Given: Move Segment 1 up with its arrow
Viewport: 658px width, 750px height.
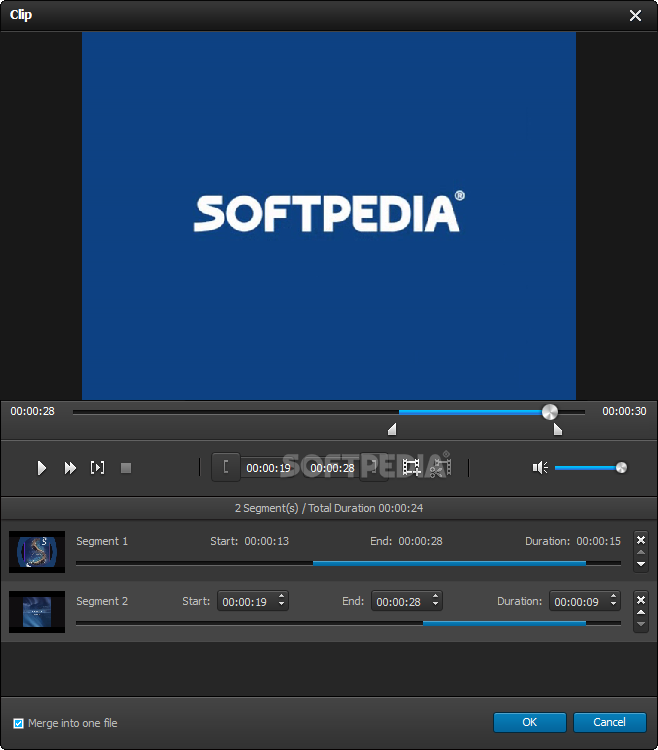Looking at the screenshot, I should pyautogui.click(x=641, y=552).
